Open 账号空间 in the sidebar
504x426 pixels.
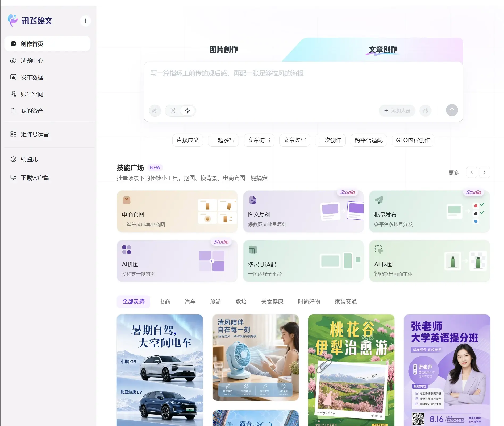(x=47, y=94)
